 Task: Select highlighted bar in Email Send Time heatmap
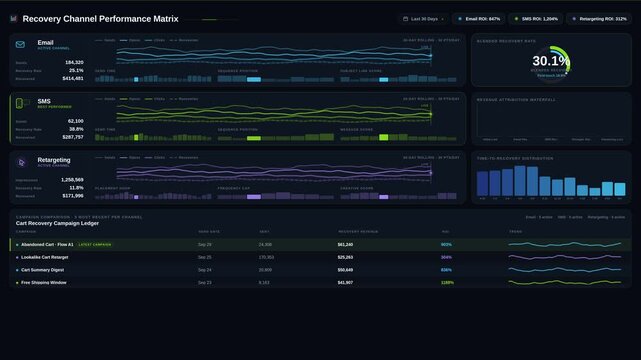click(x=136, y=79)
